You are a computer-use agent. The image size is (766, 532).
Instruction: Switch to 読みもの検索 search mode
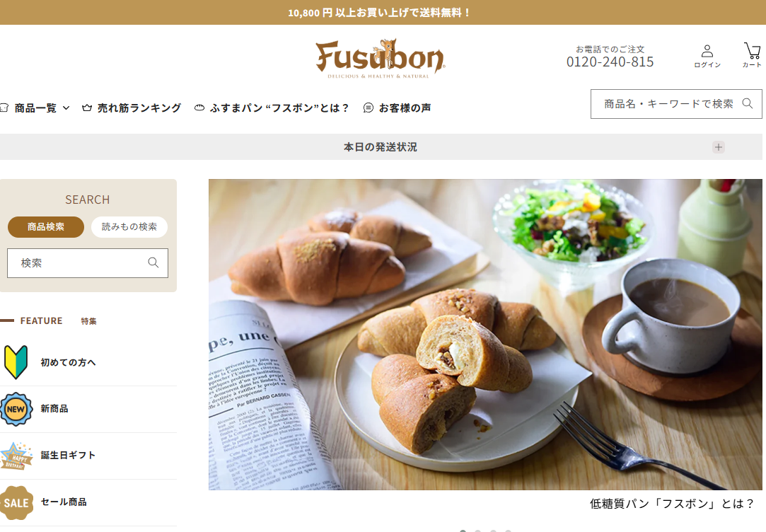(129, 226)
